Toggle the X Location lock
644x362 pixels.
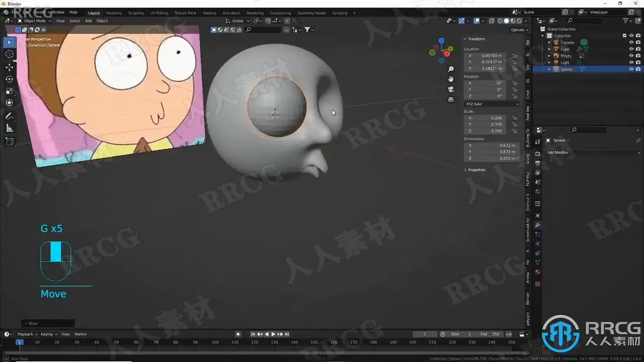515,56
